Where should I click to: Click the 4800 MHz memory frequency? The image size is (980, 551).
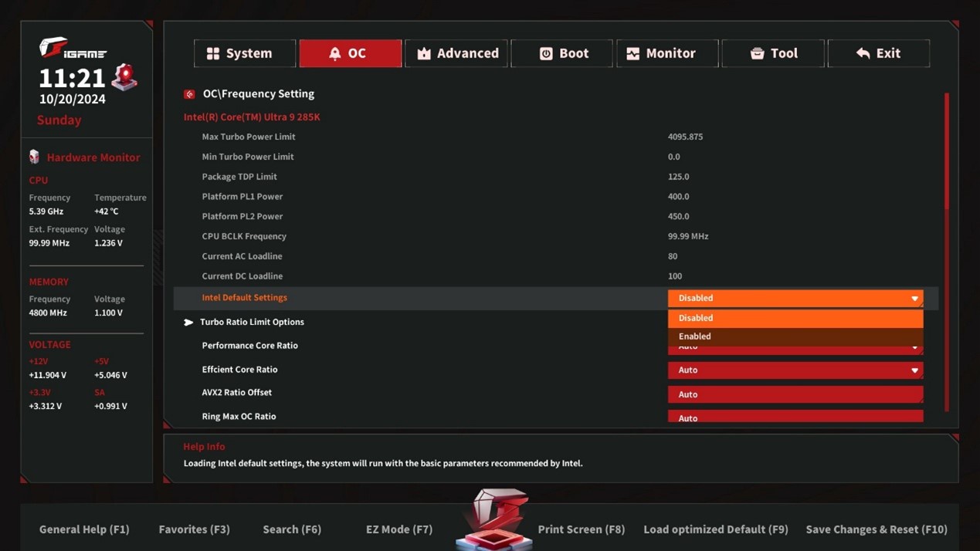click(48, 313)
